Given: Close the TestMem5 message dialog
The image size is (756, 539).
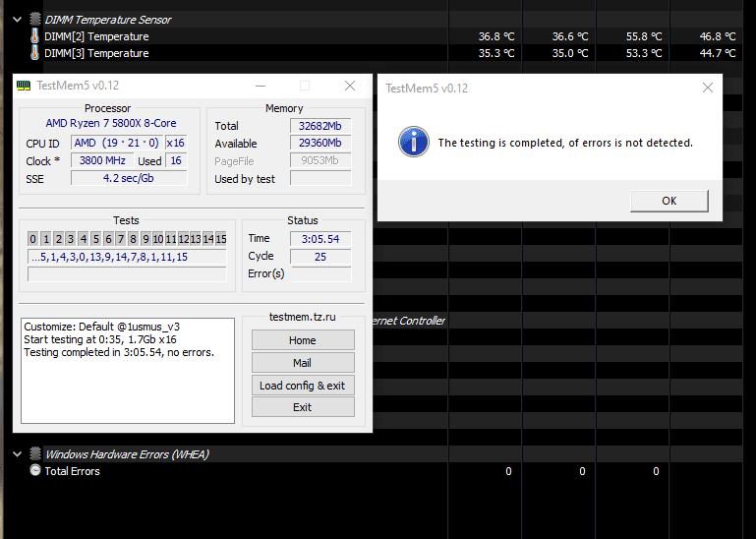Looking at the screenshot, I should click(x=707, y=88).
